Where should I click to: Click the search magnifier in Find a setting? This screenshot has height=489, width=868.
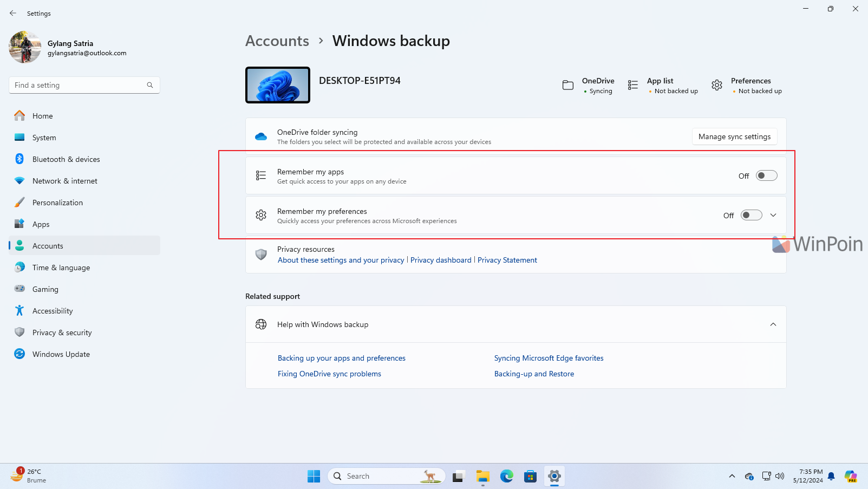tap(150, 85)
